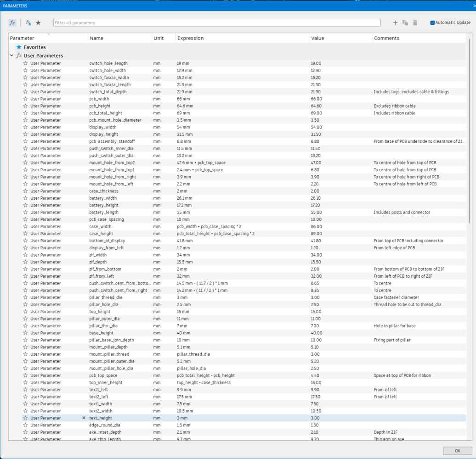Favorite star for pcb_top_space row
This screenshot has height=459, width=476.
click(26, 375)
